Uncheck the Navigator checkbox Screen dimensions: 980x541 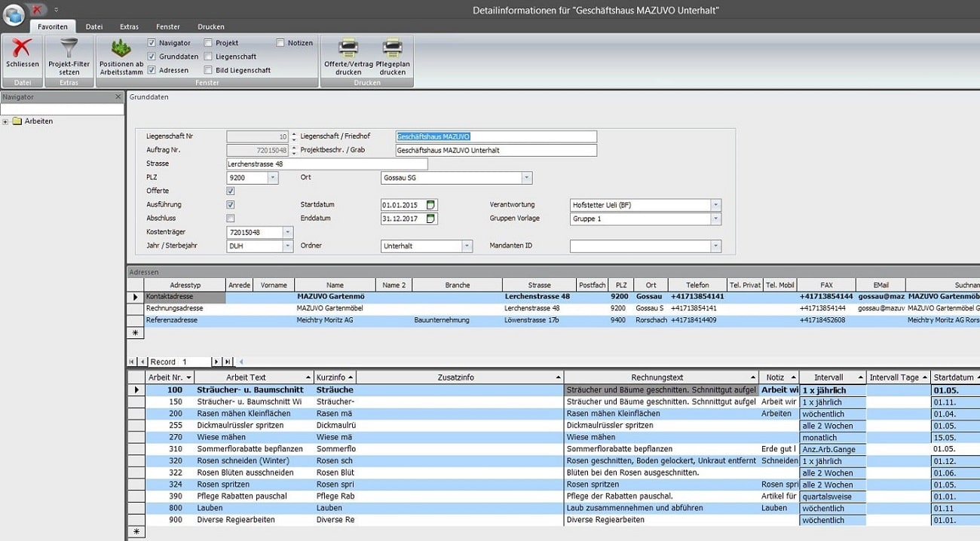point(152,43)
